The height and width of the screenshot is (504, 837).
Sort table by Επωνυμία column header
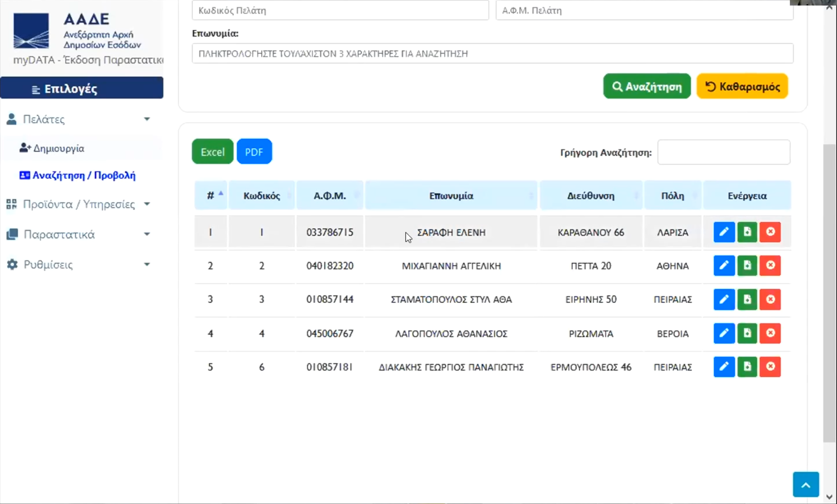(451, 196)
